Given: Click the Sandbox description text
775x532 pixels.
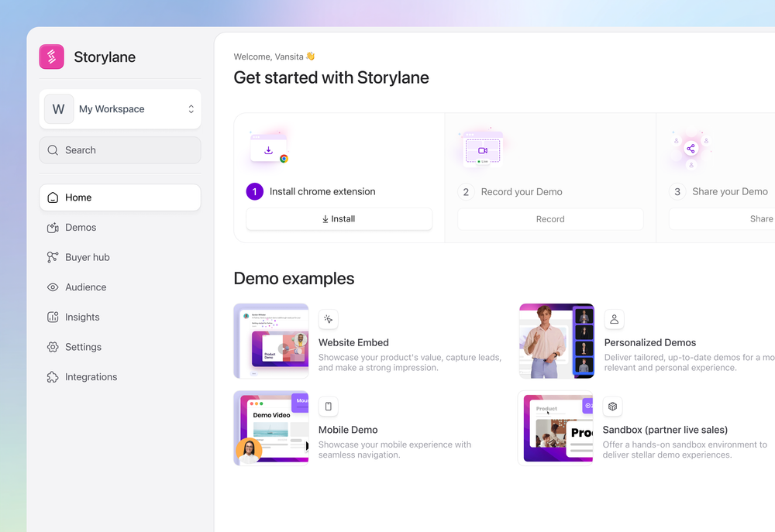Looking at the screenshot, I should [x=684, y=449].
